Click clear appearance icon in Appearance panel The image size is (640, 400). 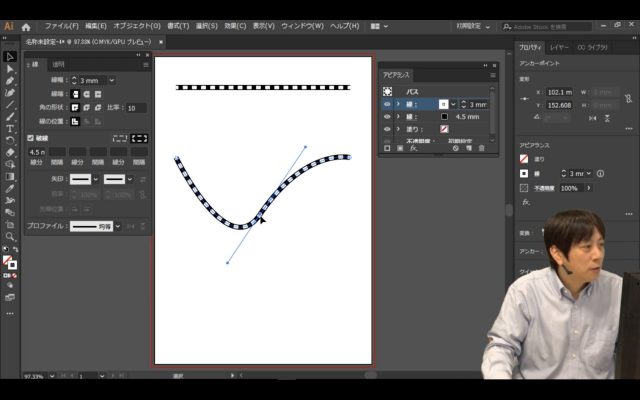pos(456,148)
